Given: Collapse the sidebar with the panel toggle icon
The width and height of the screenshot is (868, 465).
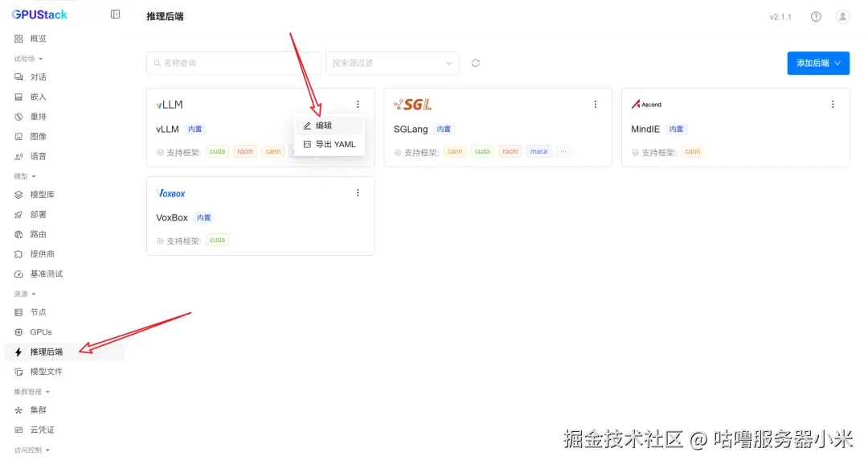Looking at the screenshot, I should click(x=115, y=14).
